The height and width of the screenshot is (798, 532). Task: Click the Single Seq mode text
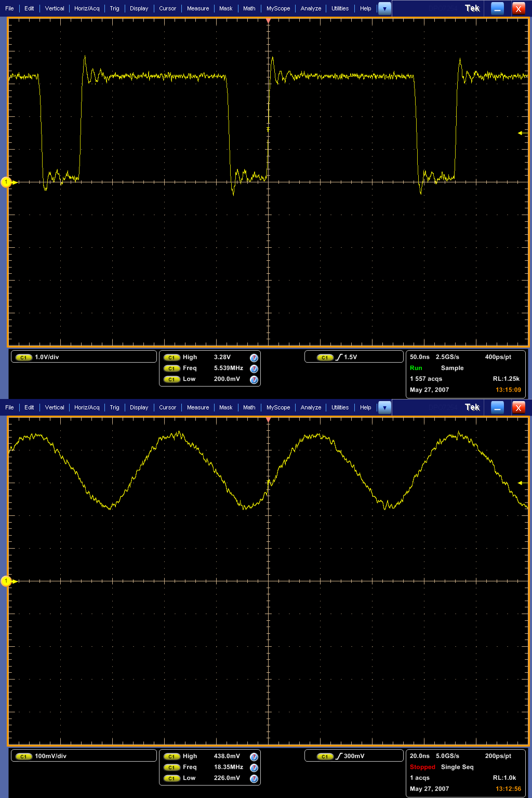click(457, 767)
